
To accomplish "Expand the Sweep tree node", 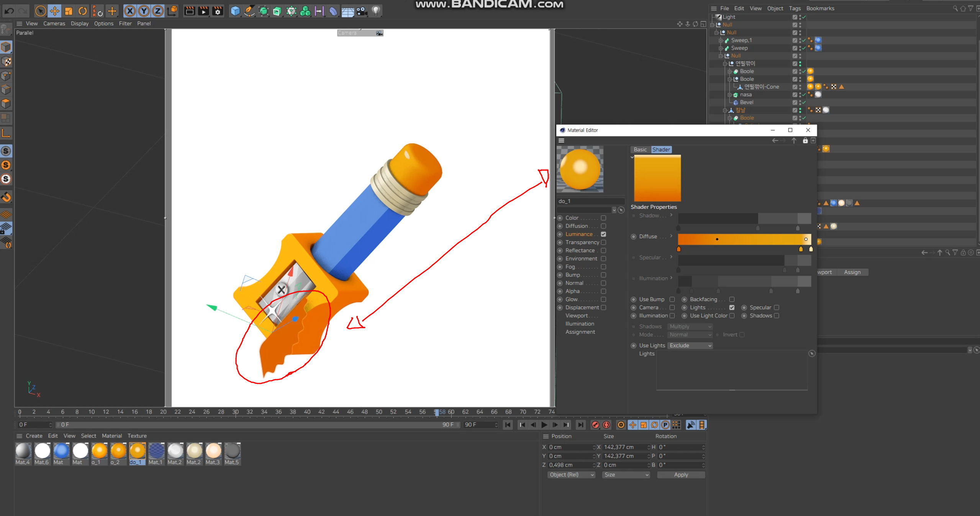I will pyautogui.click(x=721, y=48).
